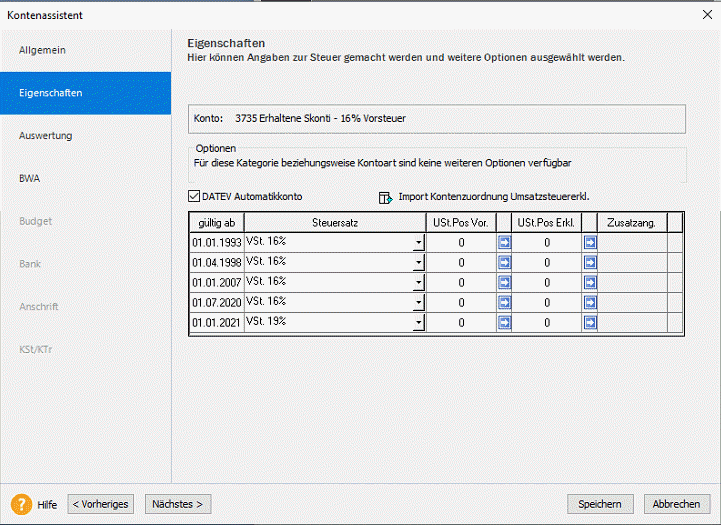
Task: Click USt.Pos Erkl. arrow icon for 01.01.2007
Action: (x=590, y=282)
